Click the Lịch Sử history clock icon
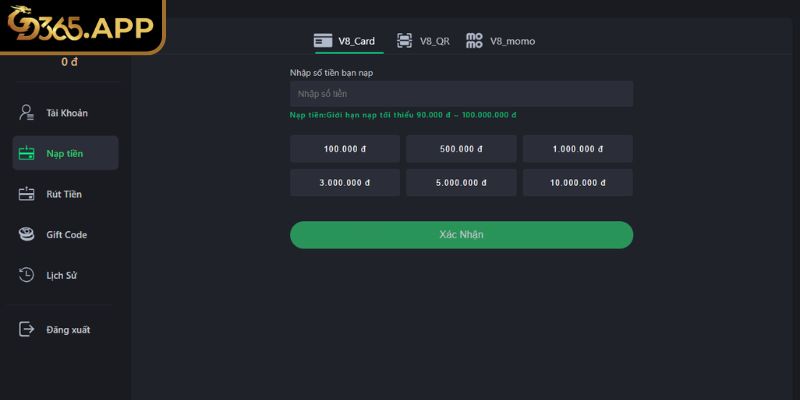Viewport: 800px width, 400px height. coord(27,274)
